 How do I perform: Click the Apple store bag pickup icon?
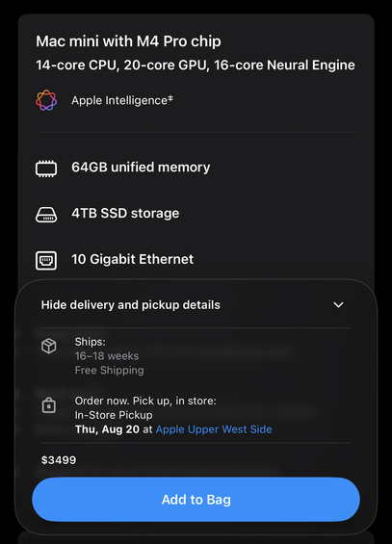[x=49, y=405]
